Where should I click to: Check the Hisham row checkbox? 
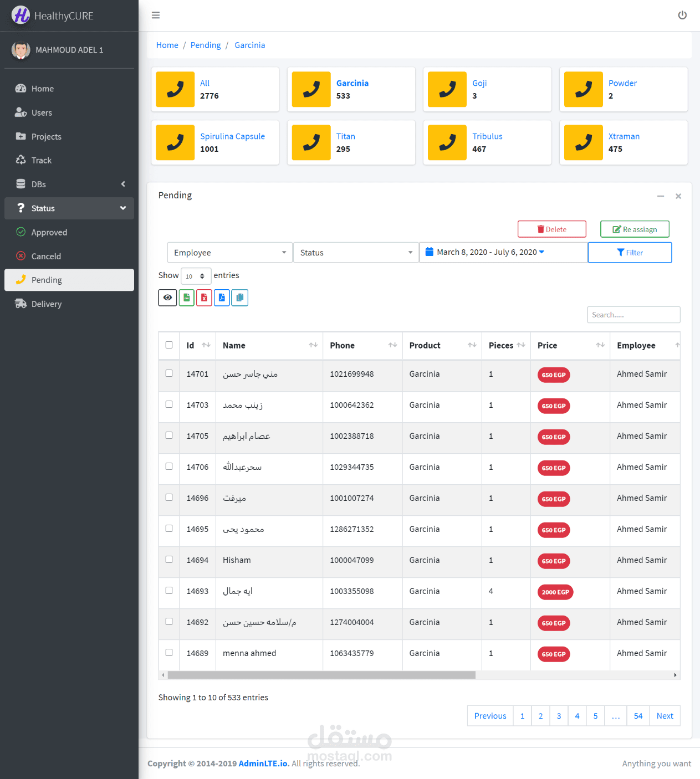click(x=169, y=560)
